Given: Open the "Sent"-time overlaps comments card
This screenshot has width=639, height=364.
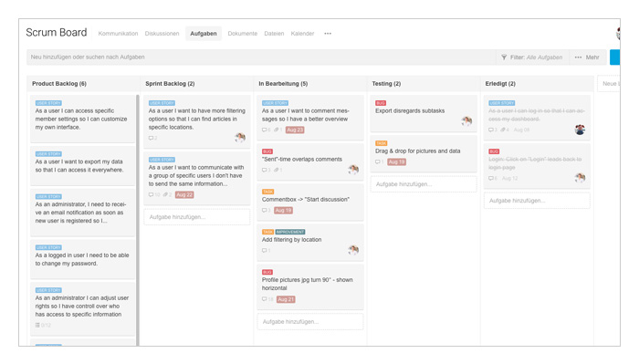Looking at the screenshot, I should 310,161.
